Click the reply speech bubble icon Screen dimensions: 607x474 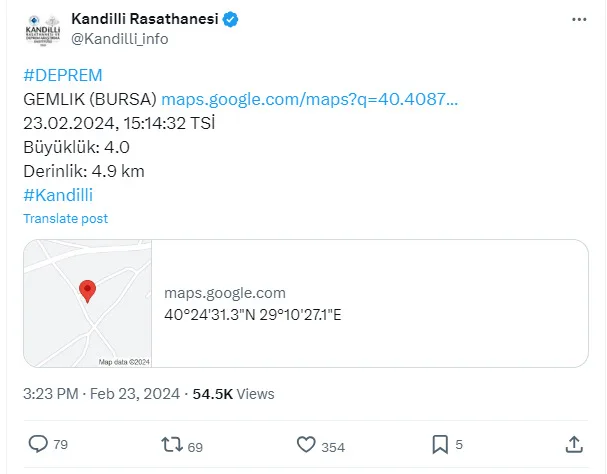tap(38, 444)
